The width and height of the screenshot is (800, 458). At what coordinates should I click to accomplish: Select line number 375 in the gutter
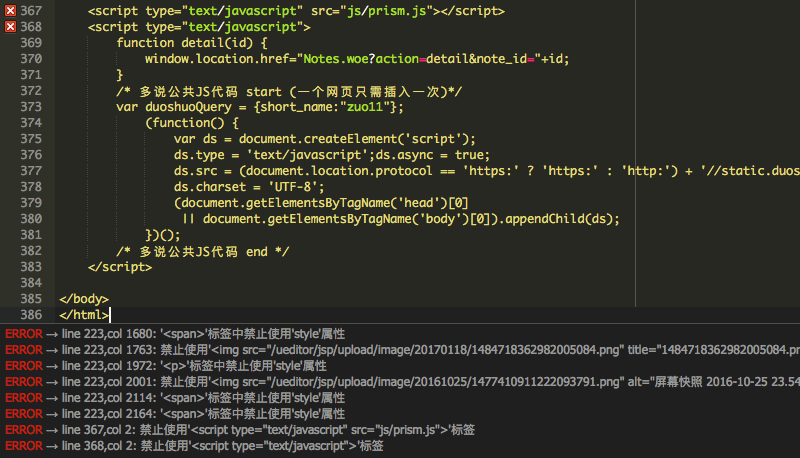[31, 139]
